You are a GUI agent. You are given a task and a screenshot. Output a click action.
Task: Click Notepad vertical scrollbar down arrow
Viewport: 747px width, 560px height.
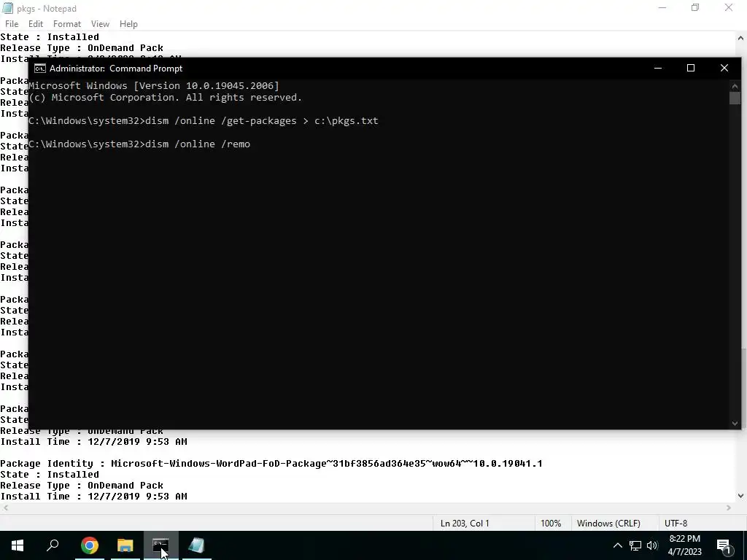click(x=741, y=496)
